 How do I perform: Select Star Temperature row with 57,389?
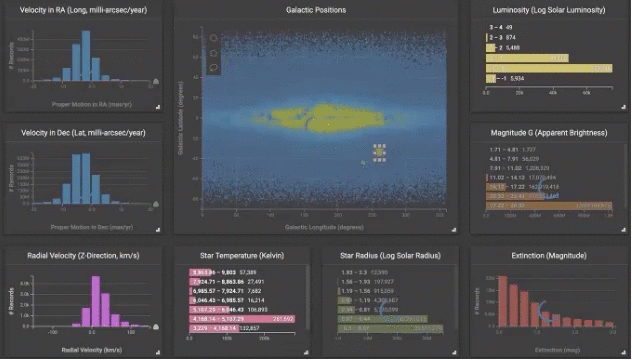242,273
